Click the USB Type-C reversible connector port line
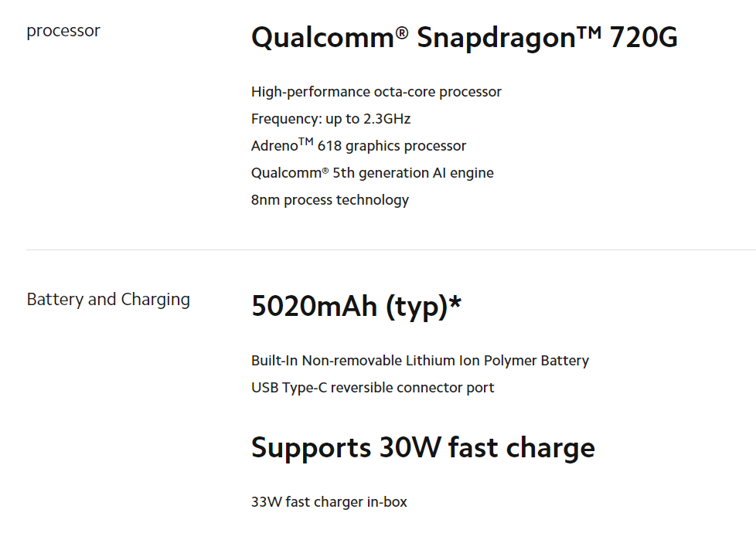 tap(373, 388)
